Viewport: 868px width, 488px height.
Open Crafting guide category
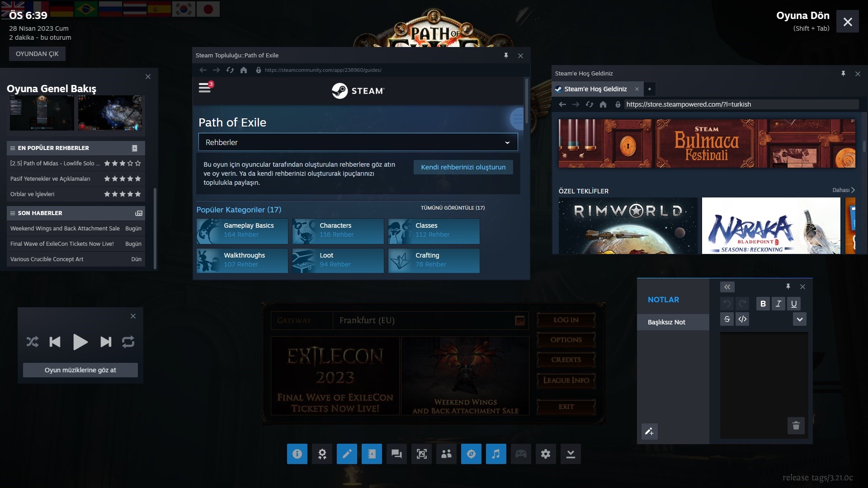pyautogui.click(x=434, y=260)
